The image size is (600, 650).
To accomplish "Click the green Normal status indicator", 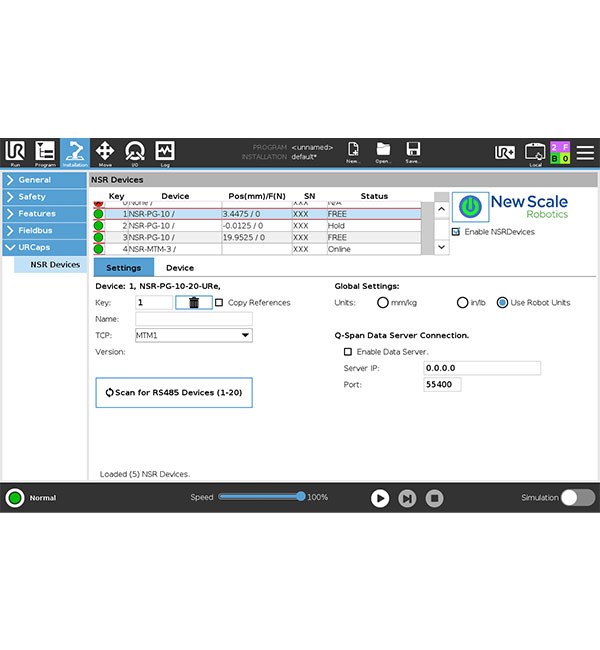I will (15, 498).
